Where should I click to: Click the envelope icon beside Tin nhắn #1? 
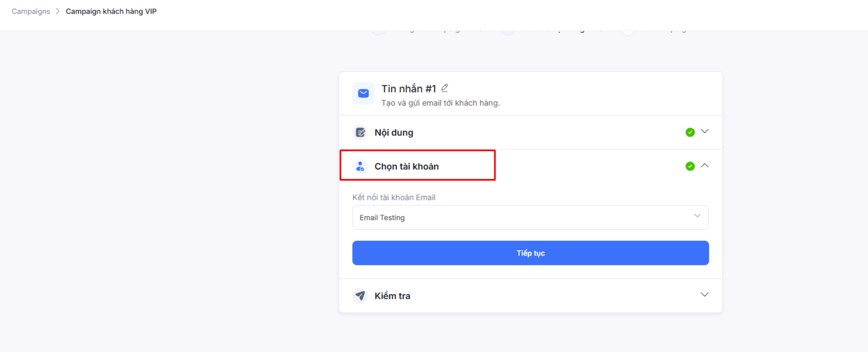(363, 94)
